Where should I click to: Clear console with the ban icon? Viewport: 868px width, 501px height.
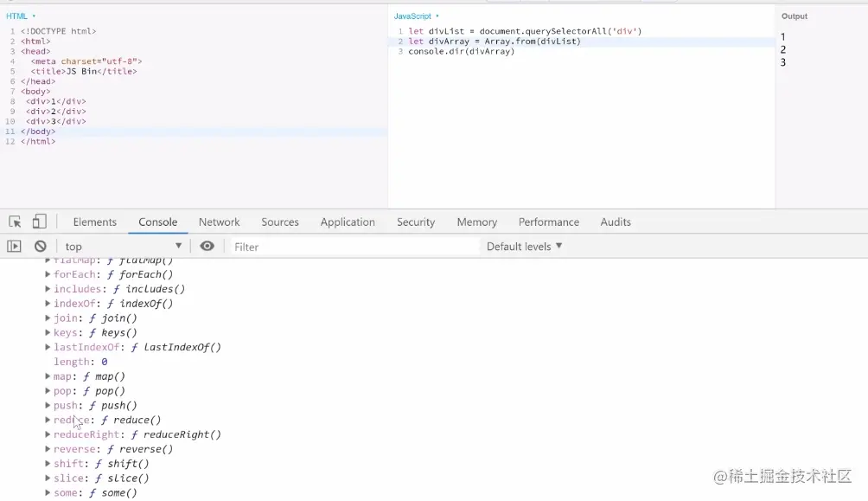coord(41,246)
